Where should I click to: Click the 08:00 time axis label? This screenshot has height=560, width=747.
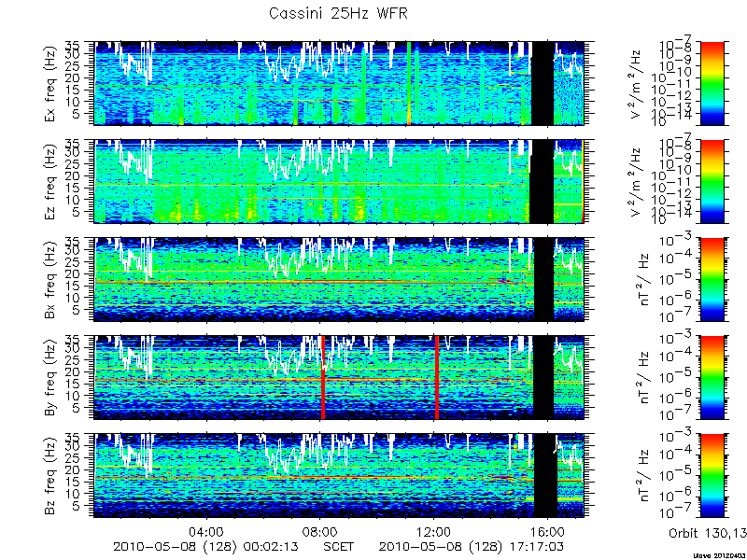click(320, 531)
